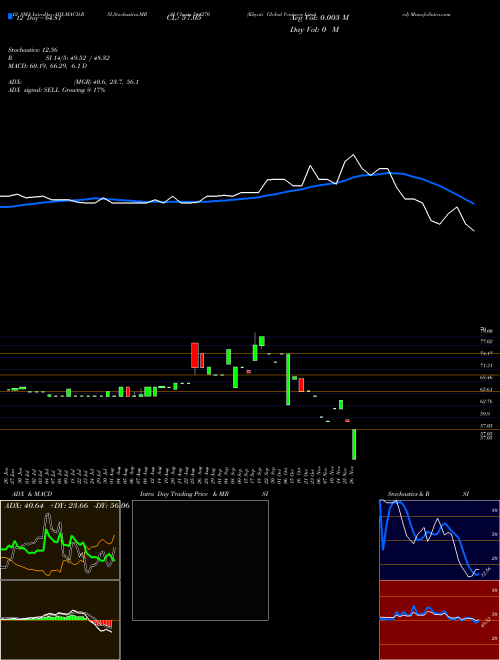Click the tall green candle at chart's far right
The image size is (500, 660).
click(x=354, y=444)
